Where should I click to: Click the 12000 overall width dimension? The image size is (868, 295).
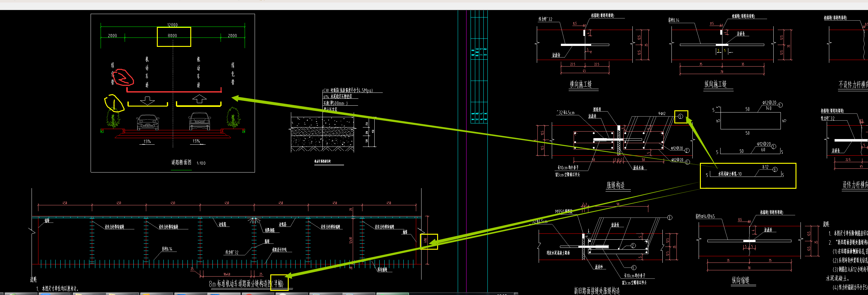click(172, 25)
